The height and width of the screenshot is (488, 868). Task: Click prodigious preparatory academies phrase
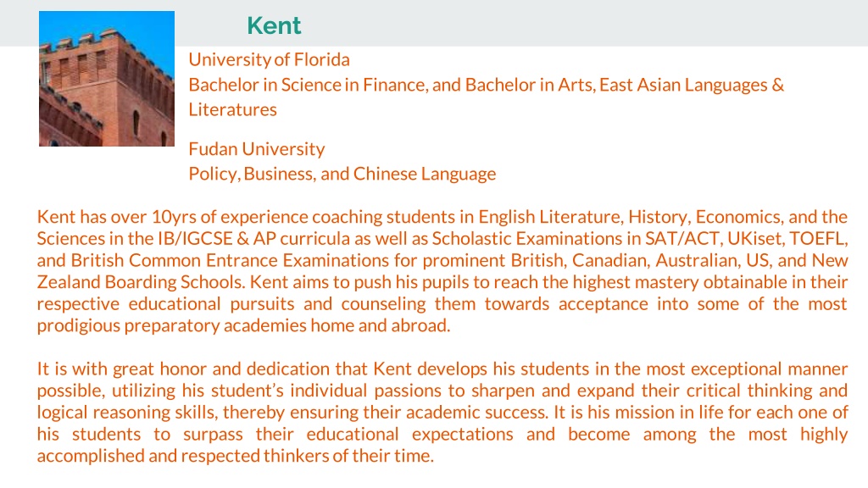(171, 326)
